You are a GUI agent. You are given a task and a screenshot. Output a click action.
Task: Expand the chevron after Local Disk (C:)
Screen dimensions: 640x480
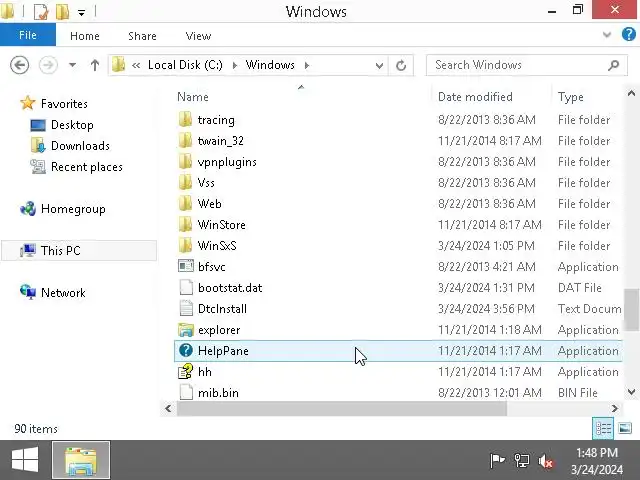click(235, 65)
